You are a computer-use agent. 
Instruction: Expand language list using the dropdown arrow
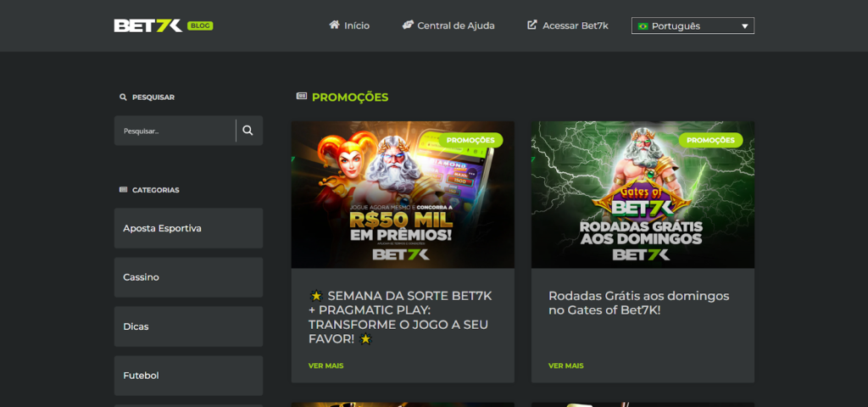point(744,26)
